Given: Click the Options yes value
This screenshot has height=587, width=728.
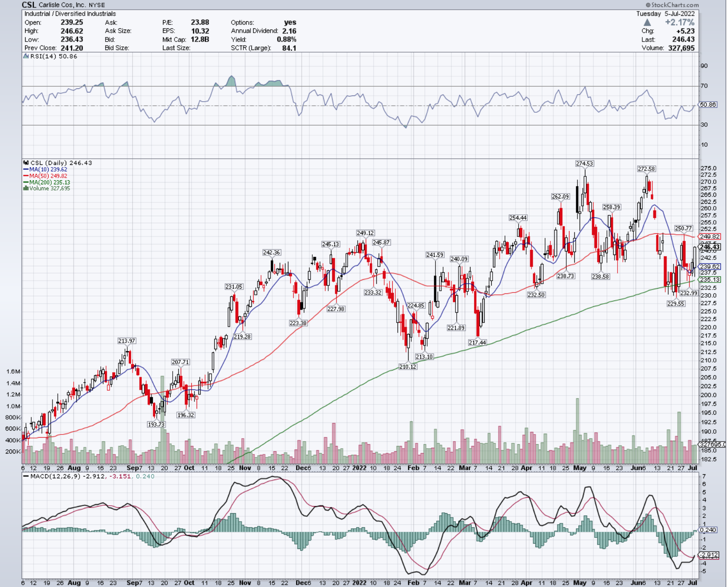Looking at the screenshot, I should 290,22.
